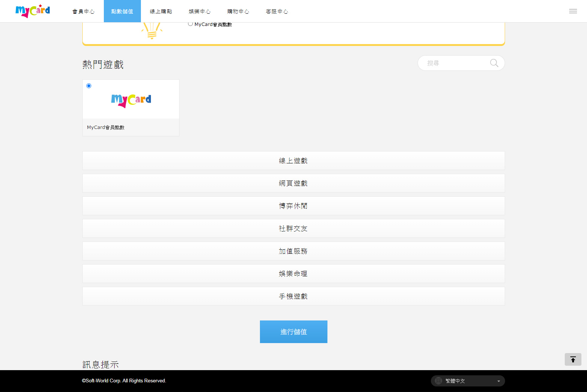
Task: Select the MyCard會員點數 card radio button
Action: tap(89, 86)
